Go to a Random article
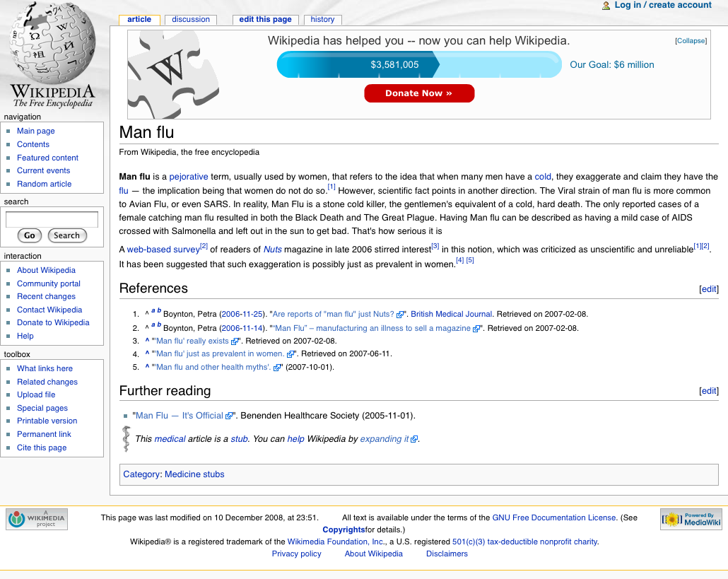This screenshot has height=579, width=728. coord(44,184)
